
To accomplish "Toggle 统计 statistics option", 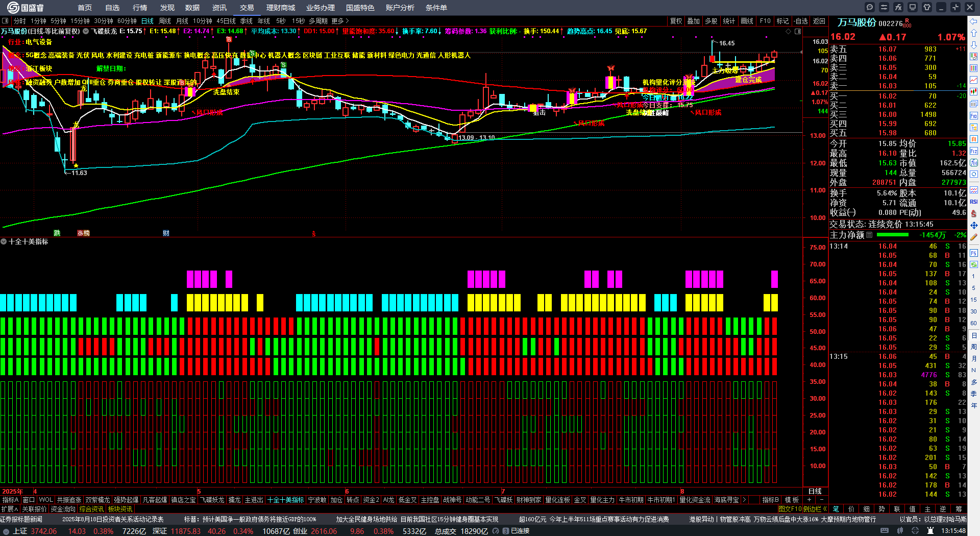I will (x=729, y=21).
